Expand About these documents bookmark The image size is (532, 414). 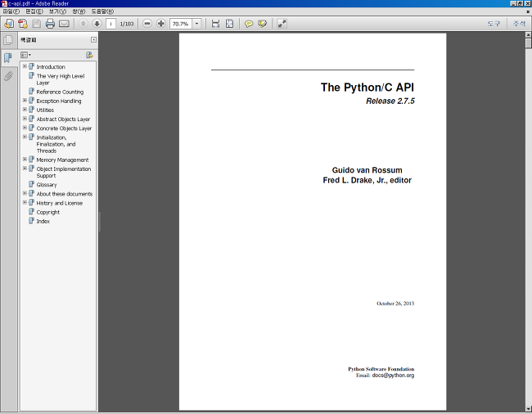pos(25,193)
